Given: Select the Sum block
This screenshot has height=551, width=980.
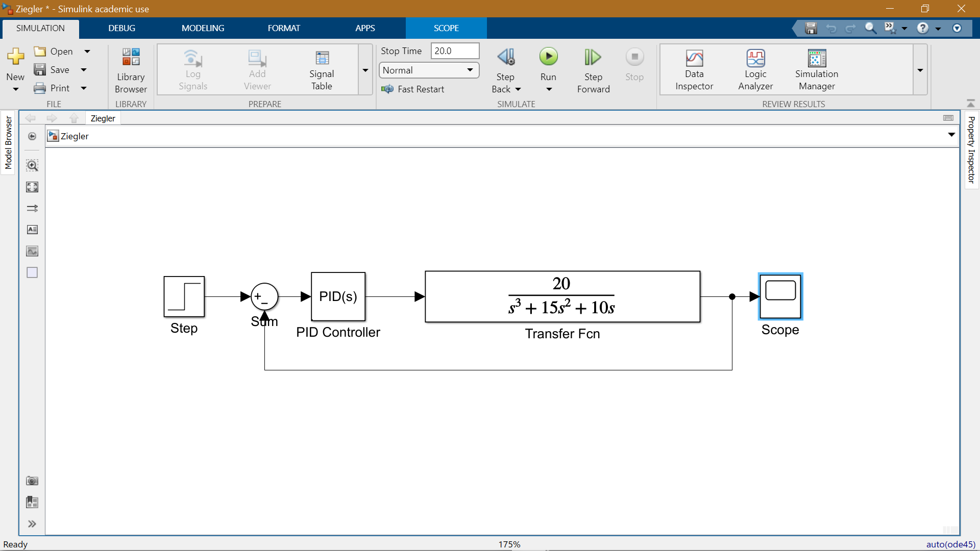Looking at the screenshot, I should coord(264,296).
